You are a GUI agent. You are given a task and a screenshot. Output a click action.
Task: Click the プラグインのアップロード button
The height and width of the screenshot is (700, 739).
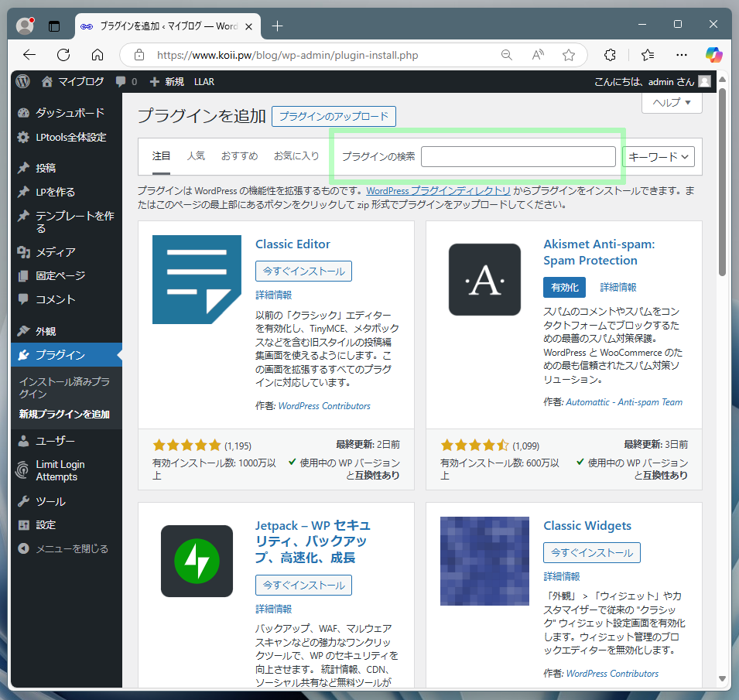click(334, 116)
